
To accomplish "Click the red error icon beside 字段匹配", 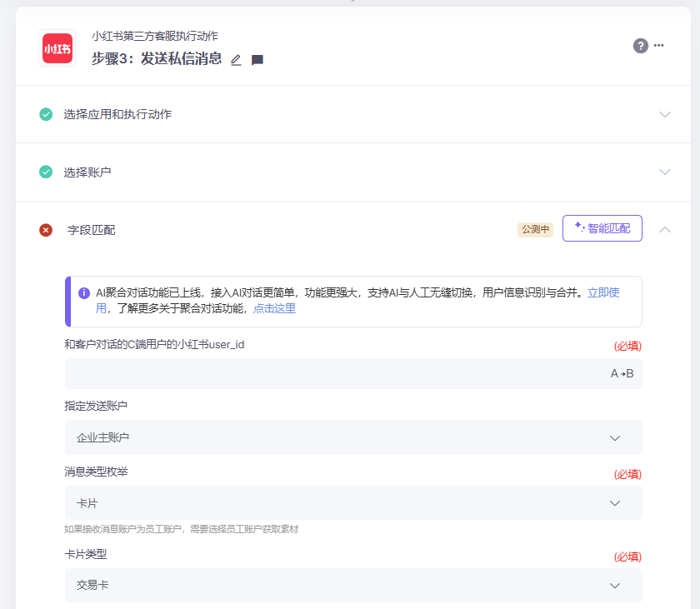I will (x=46, y=230).
